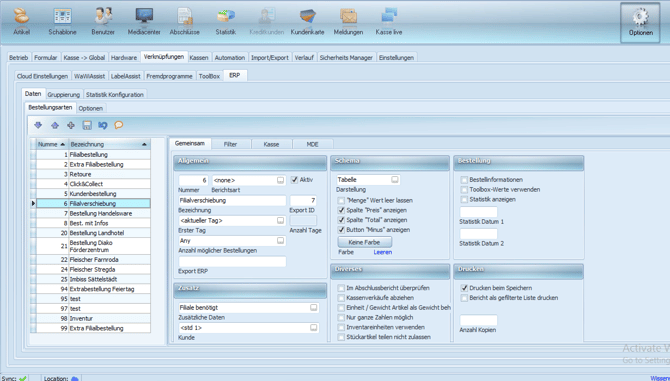670x381 pixels.
Task: Open the Hardware tab
Action: coord(124,58)
